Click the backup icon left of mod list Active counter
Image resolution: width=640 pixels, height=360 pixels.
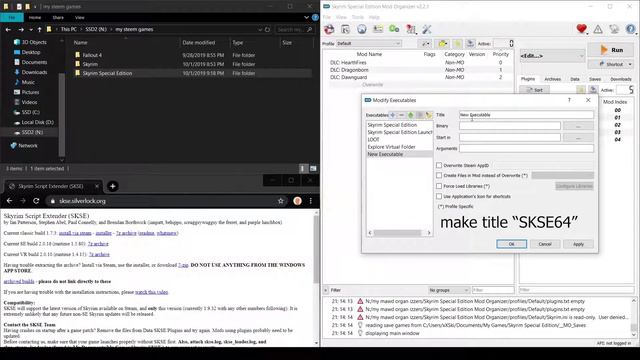tap(470, 43)
